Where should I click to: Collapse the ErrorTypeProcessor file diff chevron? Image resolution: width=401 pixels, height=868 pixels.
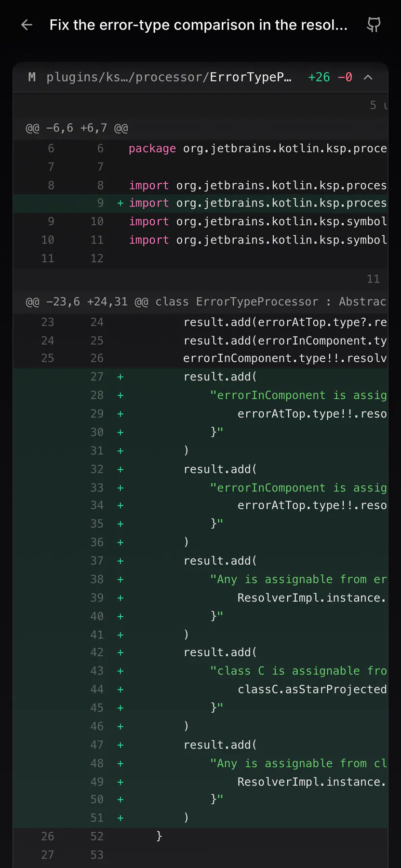[x=368, y=77]
